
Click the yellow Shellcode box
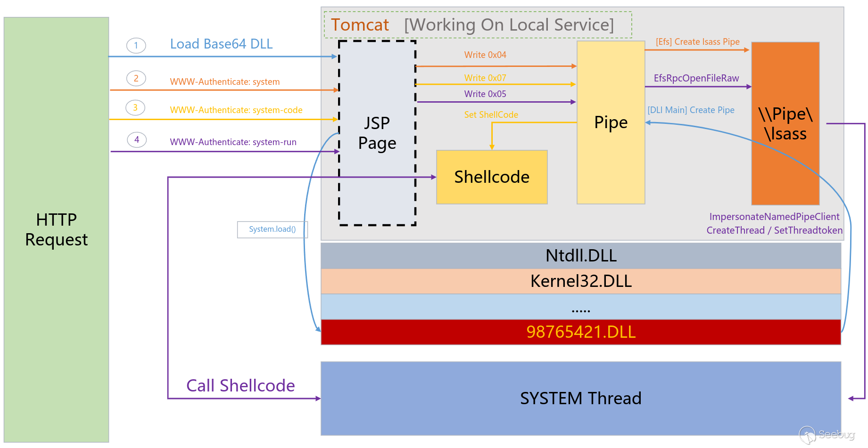click(x=492, y=177)
